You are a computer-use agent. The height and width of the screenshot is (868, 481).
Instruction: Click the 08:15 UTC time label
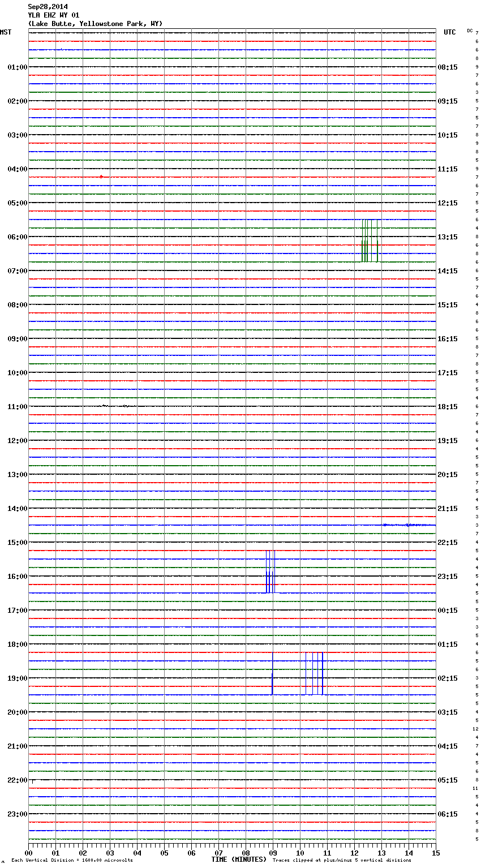448,67
